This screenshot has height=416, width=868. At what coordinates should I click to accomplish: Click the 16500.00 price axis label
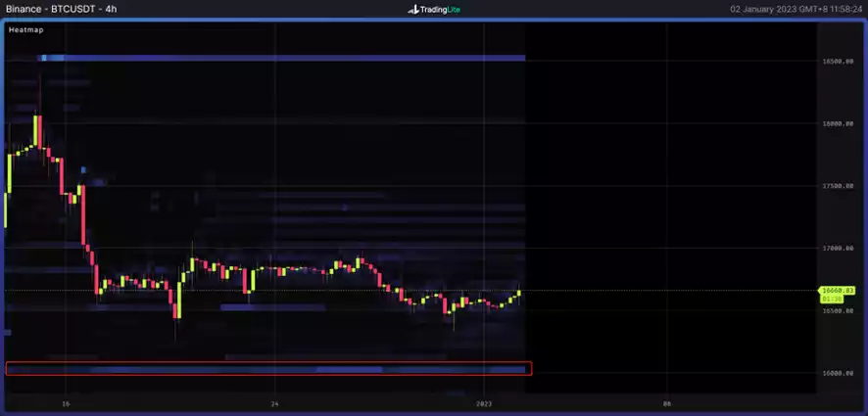click(837, 311)
